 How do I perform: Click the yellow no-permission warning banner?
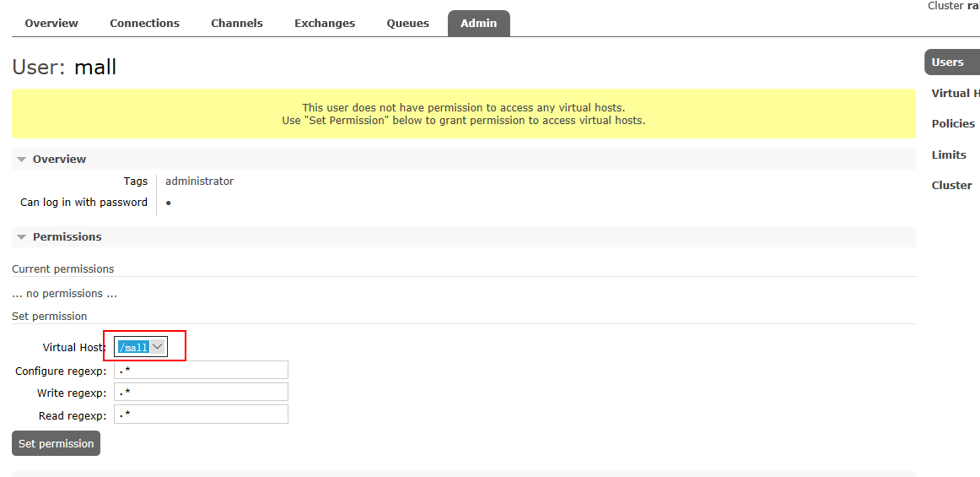[463, 114]
